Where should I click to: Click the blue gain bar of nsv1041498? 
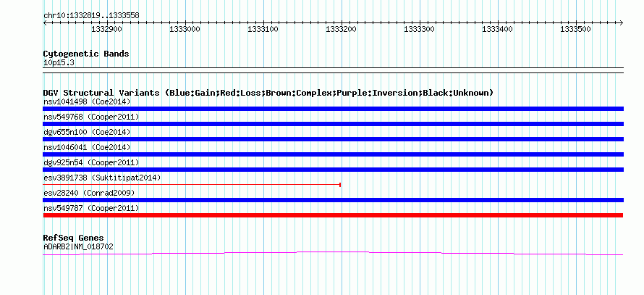pyautogui.click(x=333, y=109)
